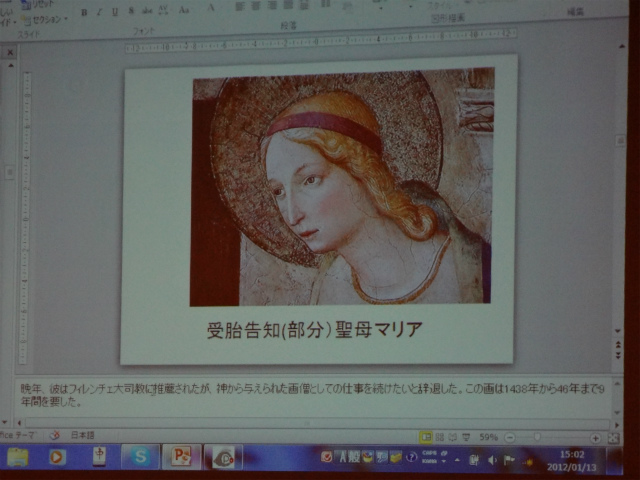Open the Mahjong tile app in the taskbar
Viewport: 640px width, 480px height.
[99, 456]
